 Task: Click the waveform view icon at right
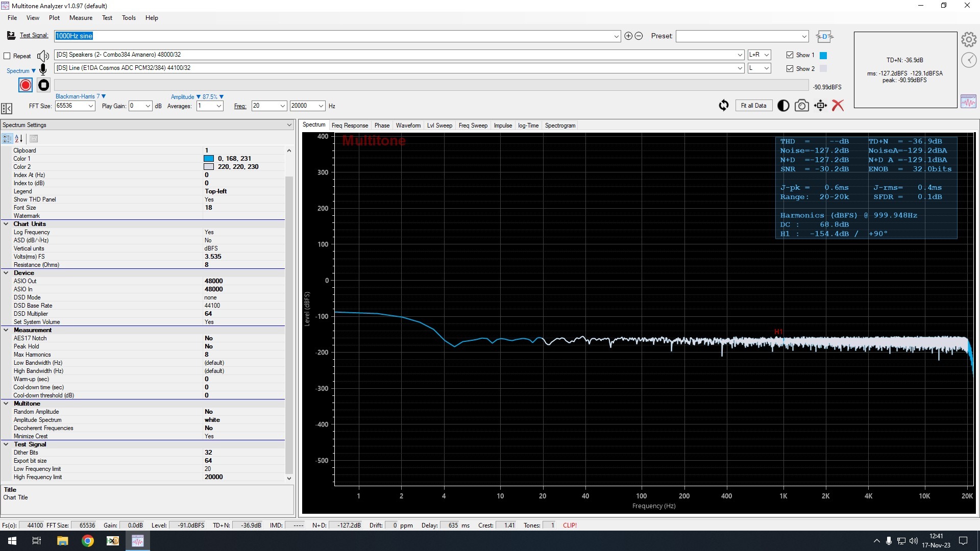pyautogui.click(x=968, y=101)
